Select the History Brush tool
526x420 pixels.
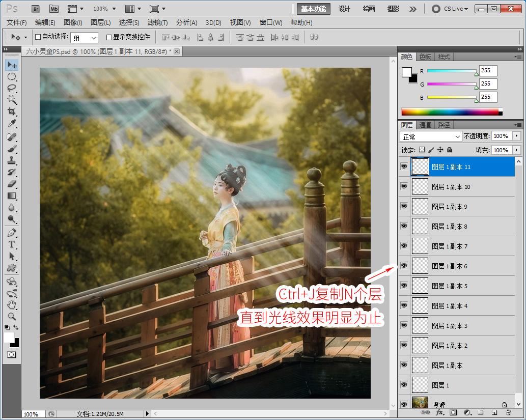(12, 172)
